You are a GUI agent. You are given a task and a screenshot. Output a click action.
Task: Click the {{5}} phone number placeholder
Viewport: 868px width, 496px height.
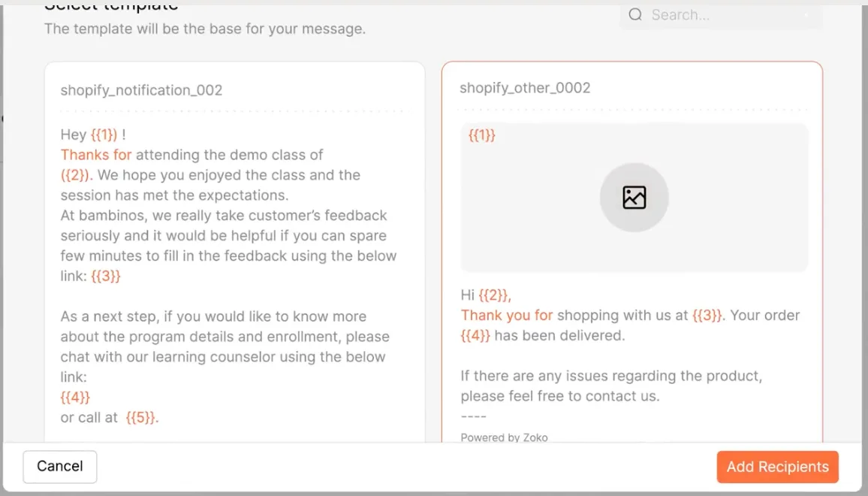point(142,417)
